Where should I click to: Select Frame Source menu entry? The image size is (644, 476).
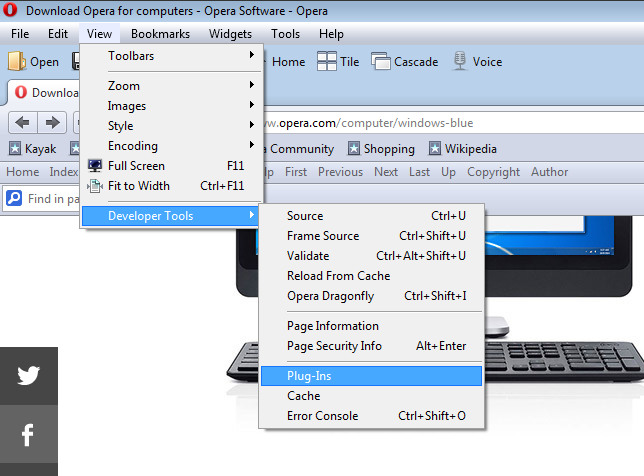click(371, 236)
